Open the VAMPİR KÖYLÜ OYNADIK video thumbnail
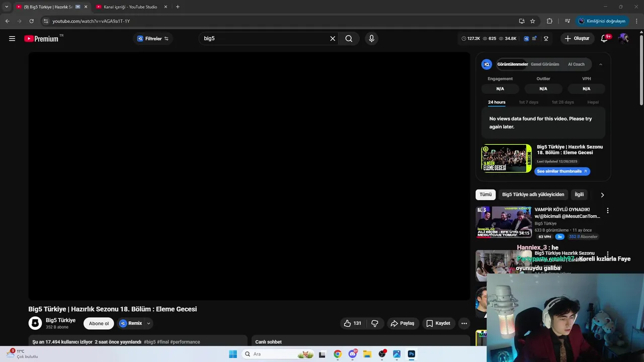Screen dimensions: 644x362 [504, 222]
